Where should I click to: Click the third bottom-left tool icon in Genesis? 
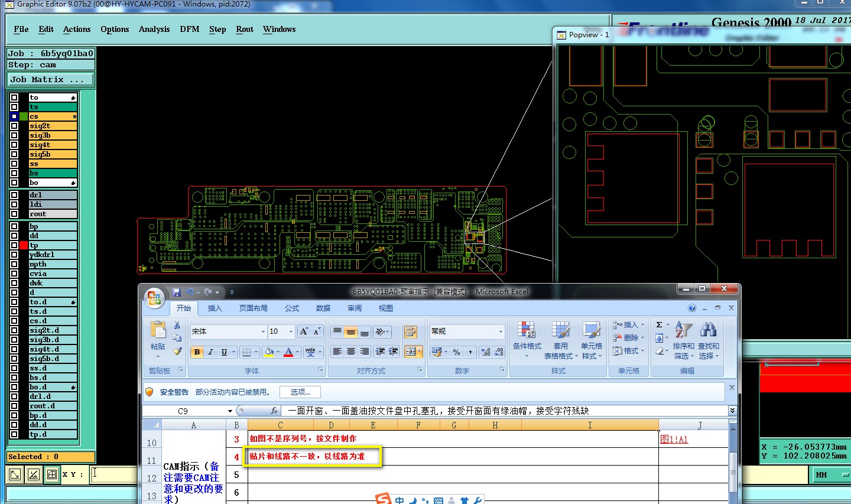pyautogui.click(x=52, y=474)
